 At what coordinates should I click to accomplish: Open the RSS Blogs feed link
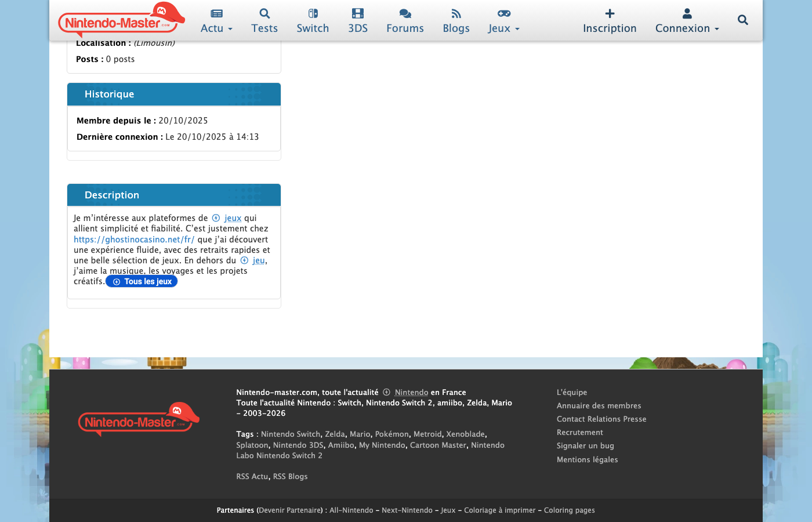(291, 477)
